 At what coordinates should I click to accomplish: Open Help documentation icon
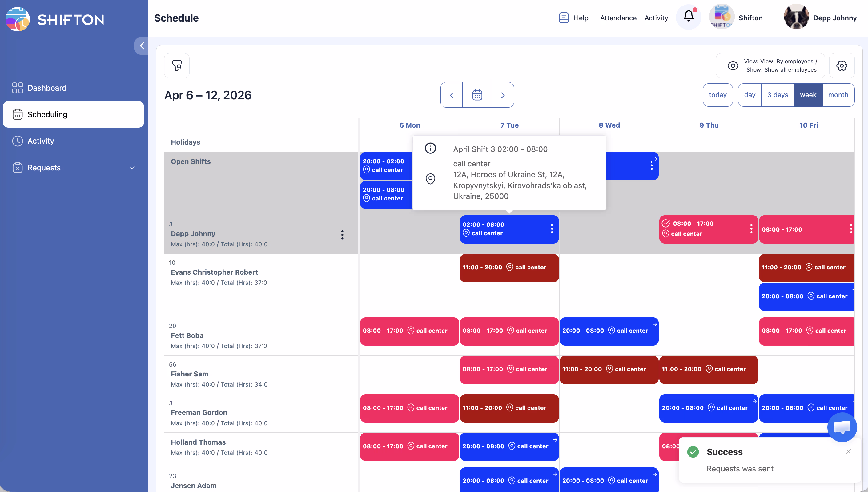[x=564, y=18]
